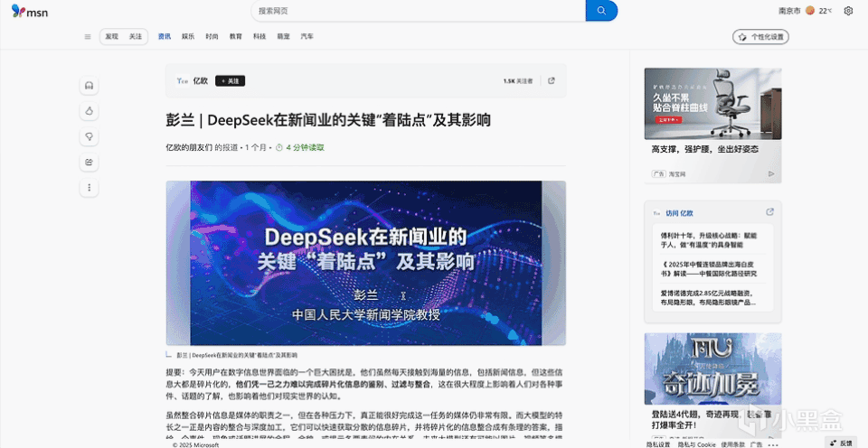The width and height of the screenshot is (868, 448).
Task: Open the hamburger navigation menu
Action: [x=88, y=36]
